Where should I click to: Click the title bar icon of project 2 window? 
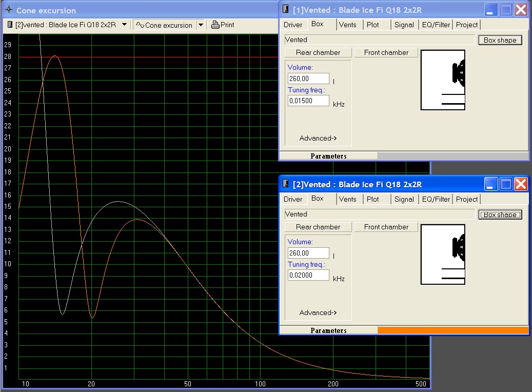286,184
